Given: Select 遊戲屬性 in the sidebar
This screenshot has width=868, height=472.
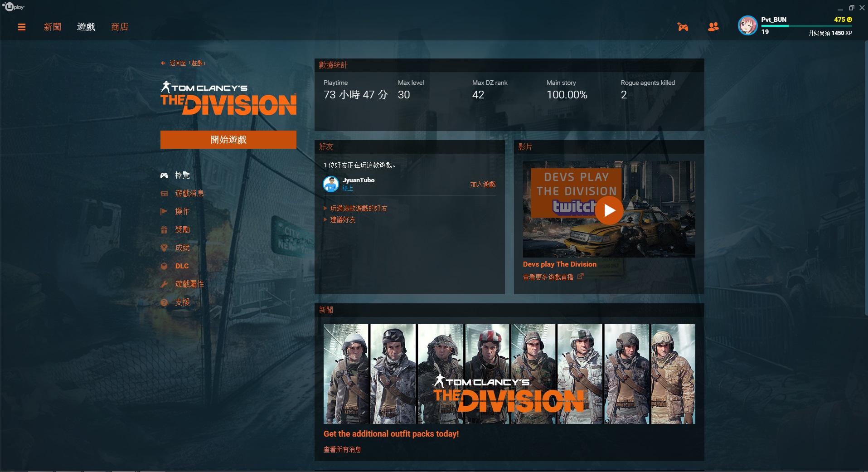Looking at the screenshot, I should 189,284.
